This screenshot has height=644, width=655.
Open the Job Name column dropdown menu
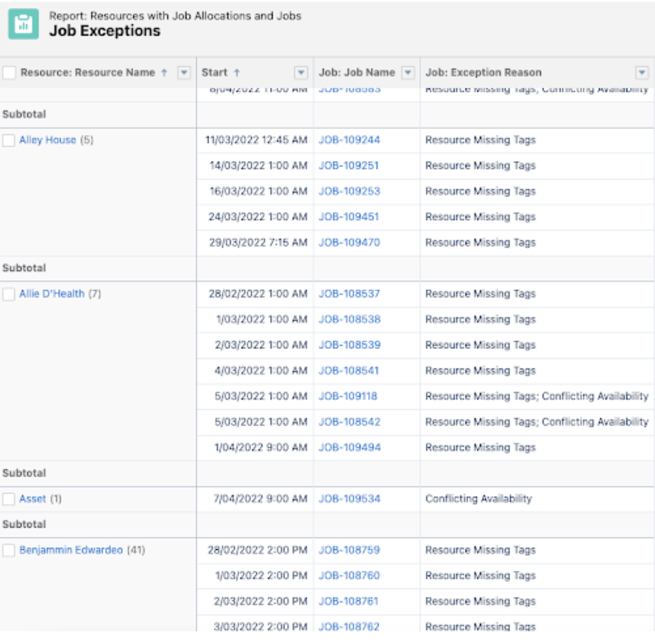408,72
